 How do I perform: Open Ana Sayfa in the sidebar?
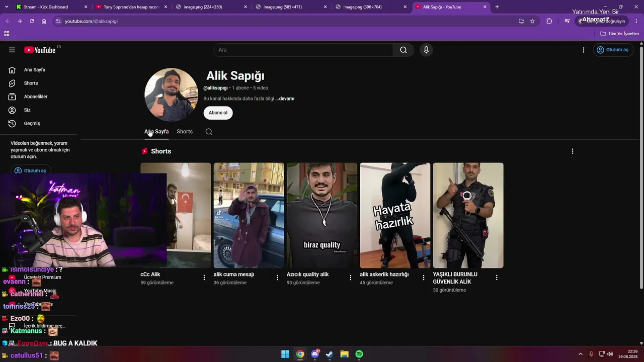[x=35, y=70]
